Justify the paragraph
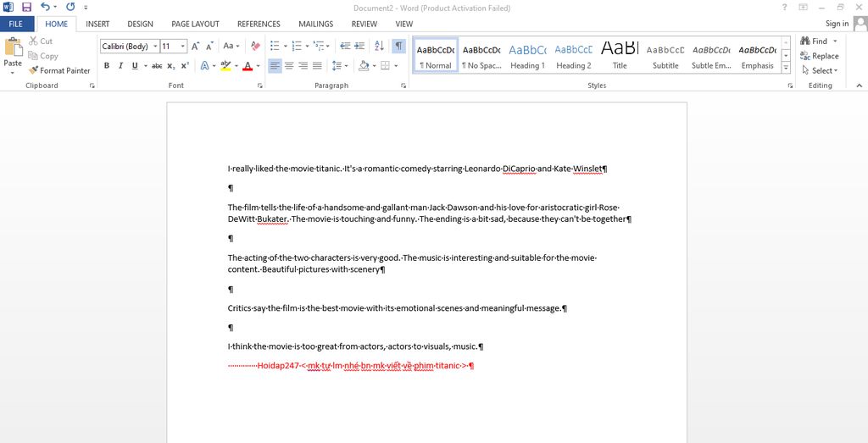Screen dimensions: 868x443 click(317, 66)
